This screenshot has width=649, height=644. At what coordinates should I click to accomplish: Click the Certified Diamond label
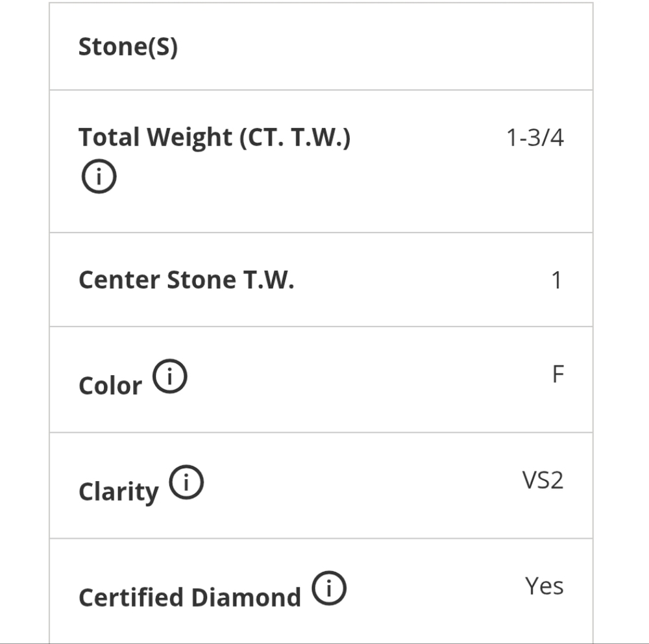(190, 598)
